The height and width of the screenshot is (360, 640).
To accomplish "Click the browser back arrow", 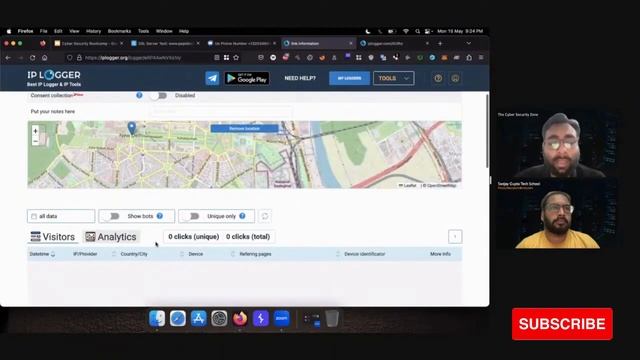I will (x=8, y=58).
